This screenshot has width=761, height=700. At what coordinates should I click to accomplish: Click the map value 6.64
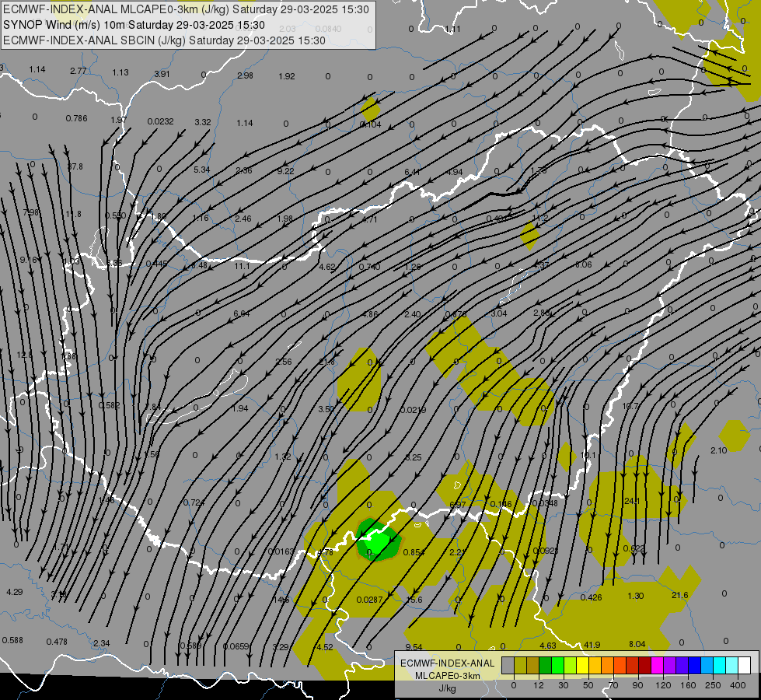[242, 313]
